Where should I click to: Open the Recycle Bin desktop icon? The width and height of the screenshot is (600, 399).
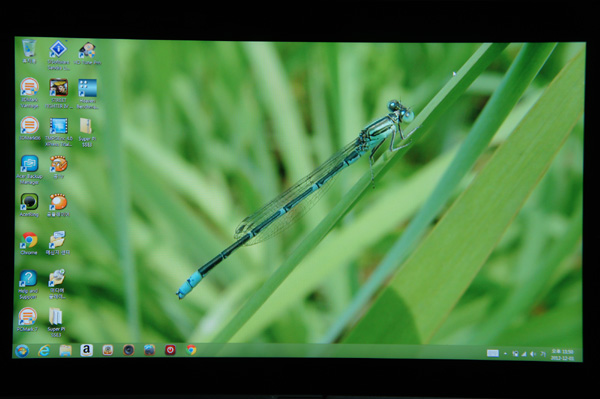(x=29, y=51)
